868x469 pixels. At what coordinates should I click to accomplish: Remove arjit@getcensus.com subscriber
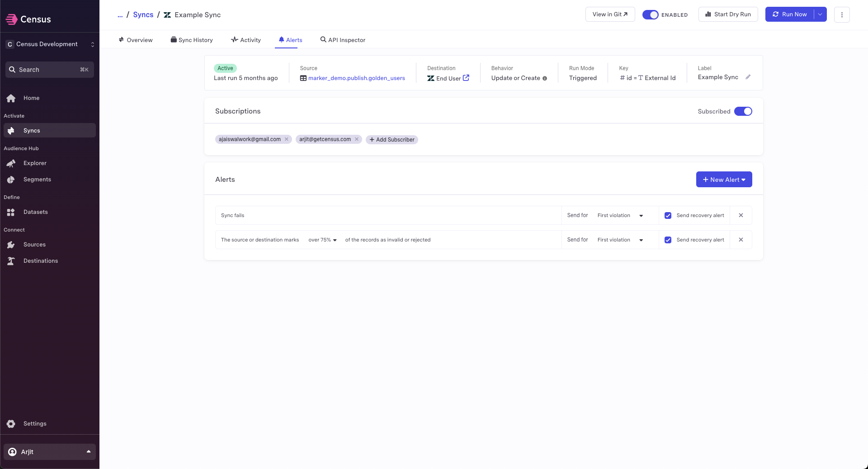pyautogui.click(x=357, y=139)
